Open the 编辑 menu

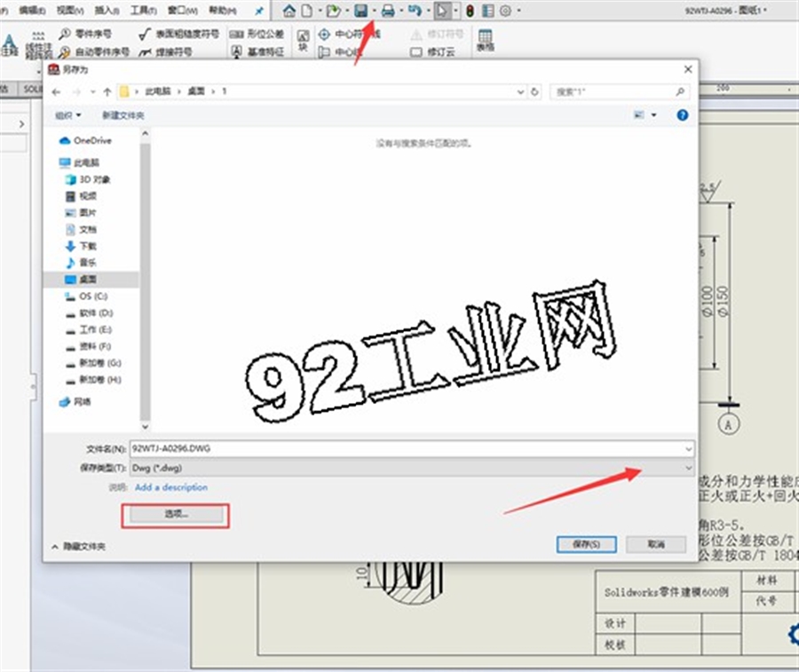tap(32, 11)
